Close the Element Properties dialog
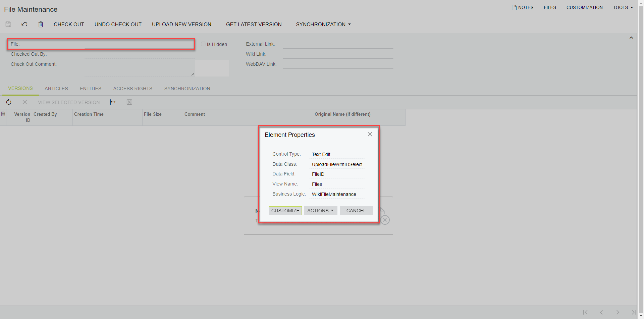 pos(370,134)
